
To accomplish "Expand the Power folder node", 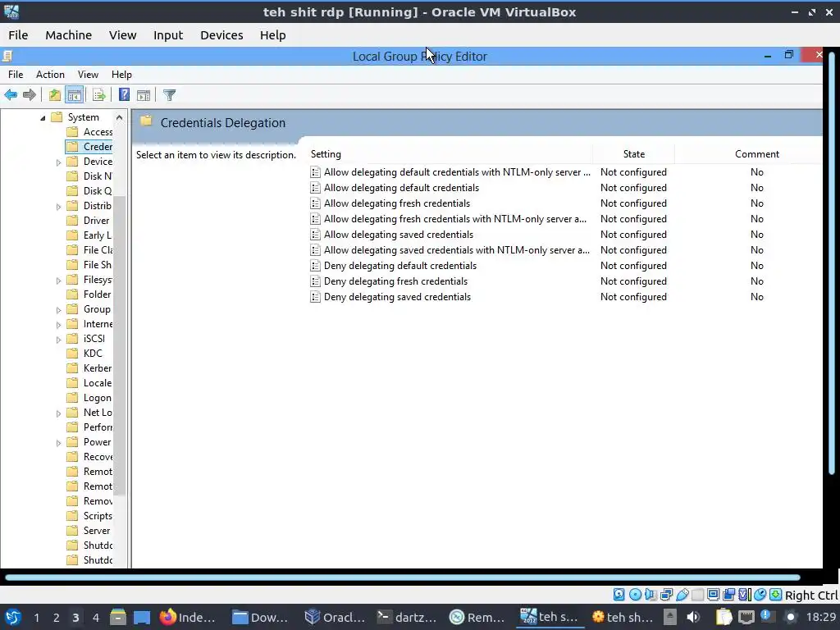I will [58, 443].
